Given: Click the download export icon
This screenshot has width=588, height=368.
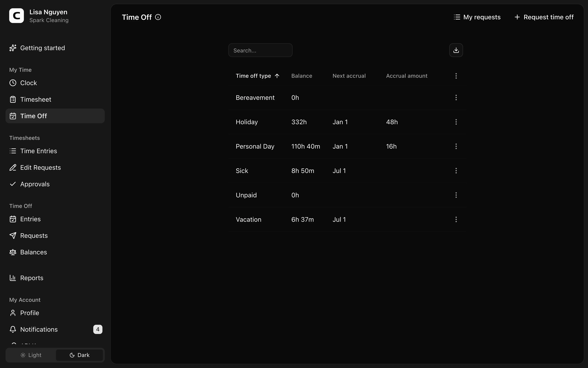Looking at the screenshot, I should (456, 50).
